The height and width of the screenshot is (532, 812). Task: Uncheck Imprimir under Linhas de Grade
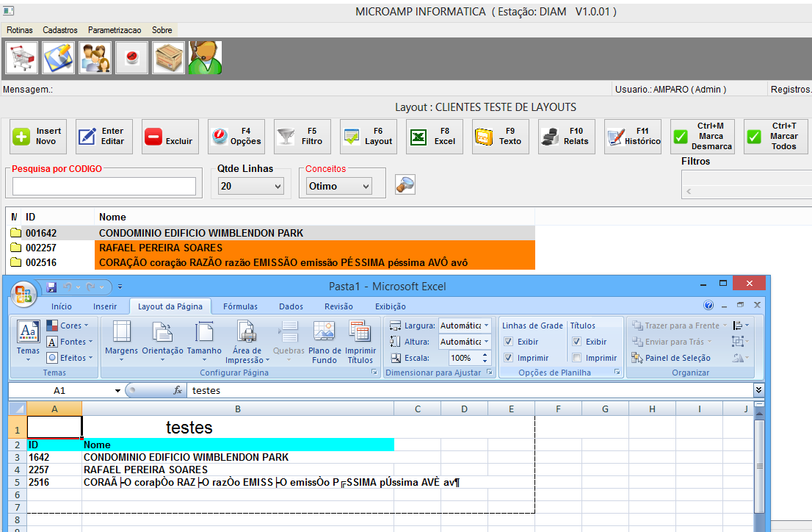coord(509,358)
